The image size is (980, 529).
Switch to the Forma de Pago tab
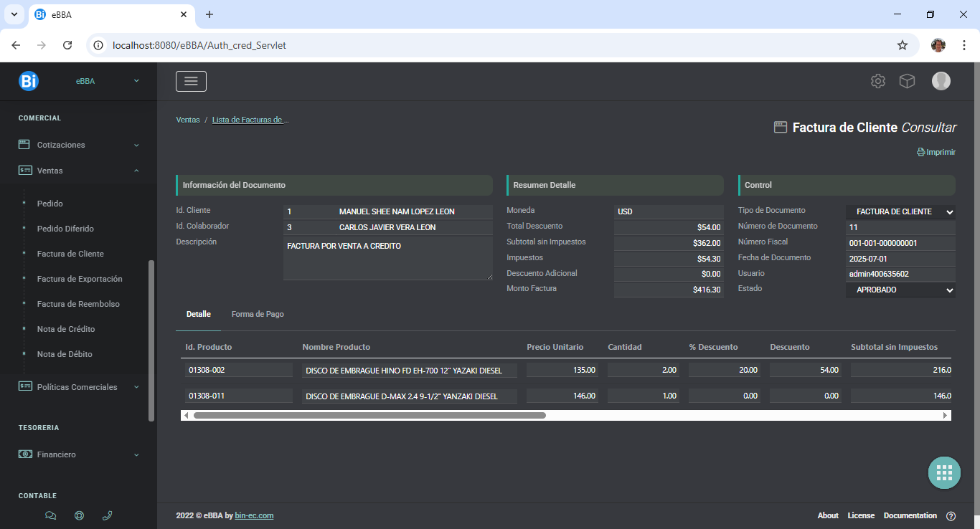click(258, 314)
